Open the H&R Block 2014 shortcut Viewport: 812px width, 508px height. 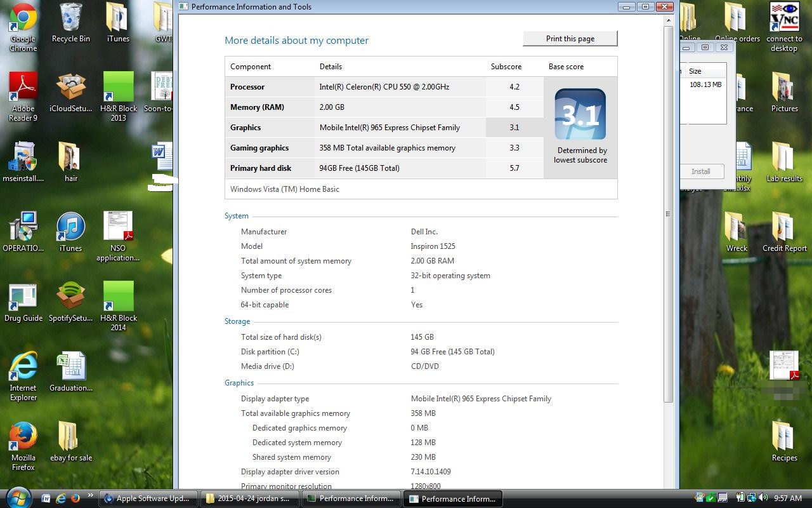click(x=118, y=306)
